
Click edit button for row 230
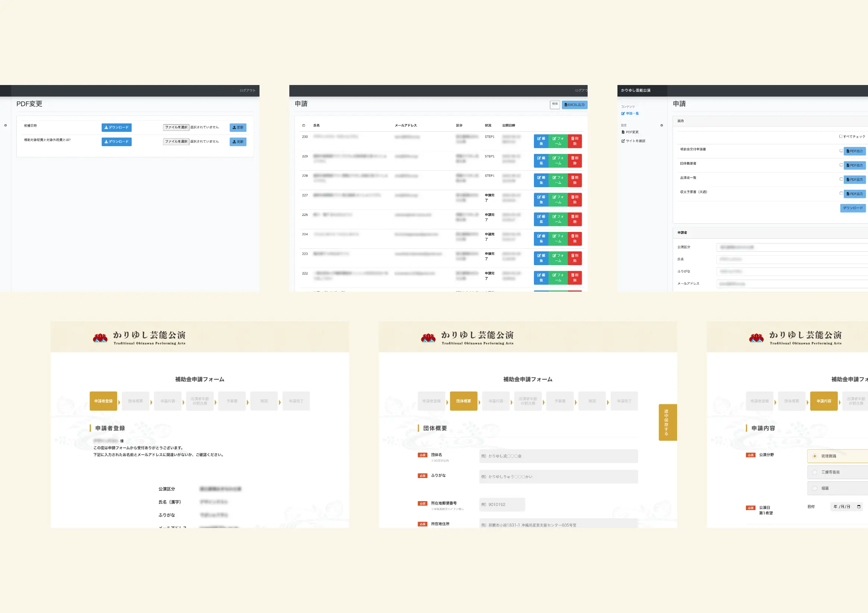(x=541, y=141)
